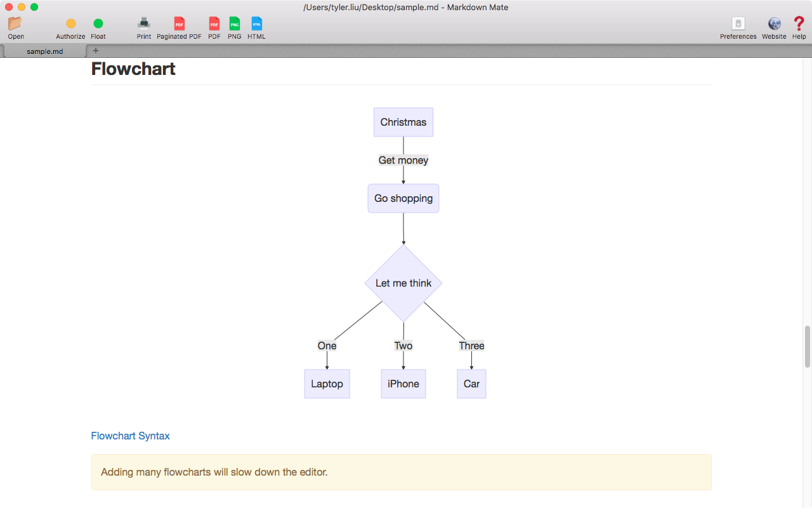Image resolution: width=812 pixels, height=508 pixels.
Task: Export document to PDF (non-paginated)
Action: (x=214, y=23)
